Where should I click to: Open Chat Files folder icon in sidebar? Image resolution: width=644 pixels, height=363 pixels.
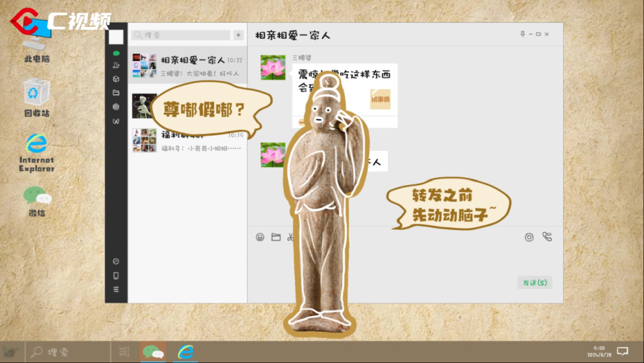click(x=115, y=92)
